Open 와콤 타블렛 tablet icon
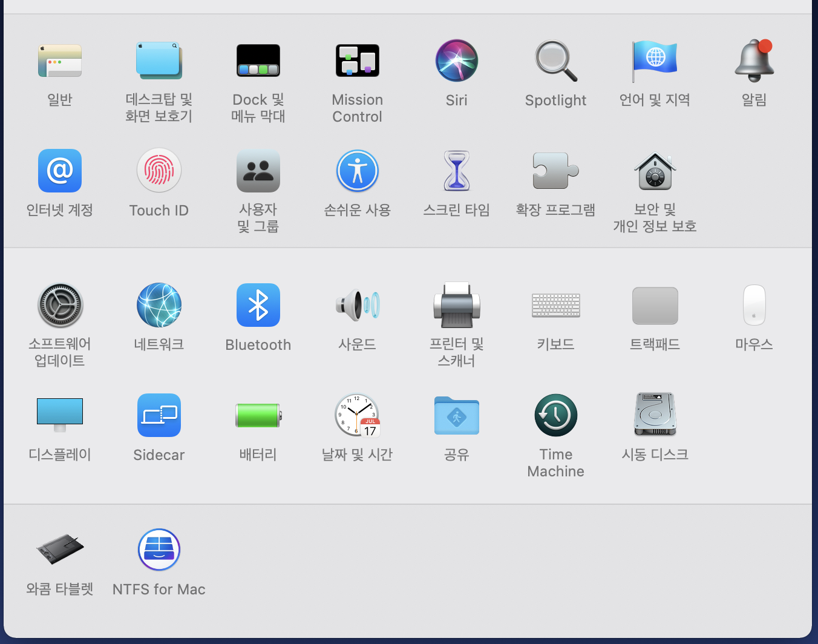 pyautogui.click(x=60, y=549)
